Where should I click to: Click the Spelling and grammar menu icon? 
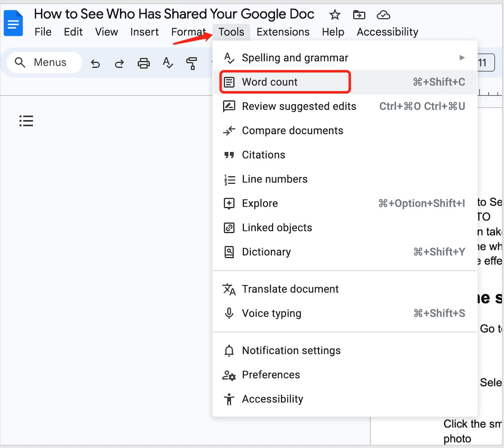point(229,58)
